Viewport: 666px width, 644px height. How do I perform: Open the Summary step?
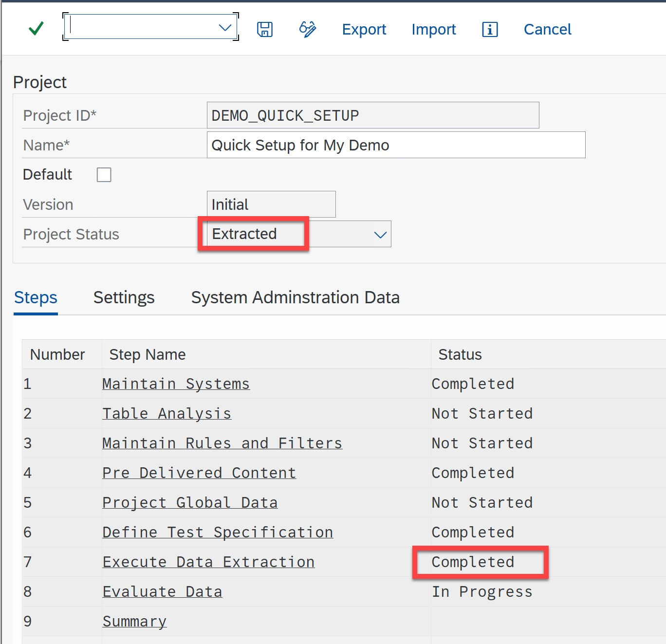[134, 621]
